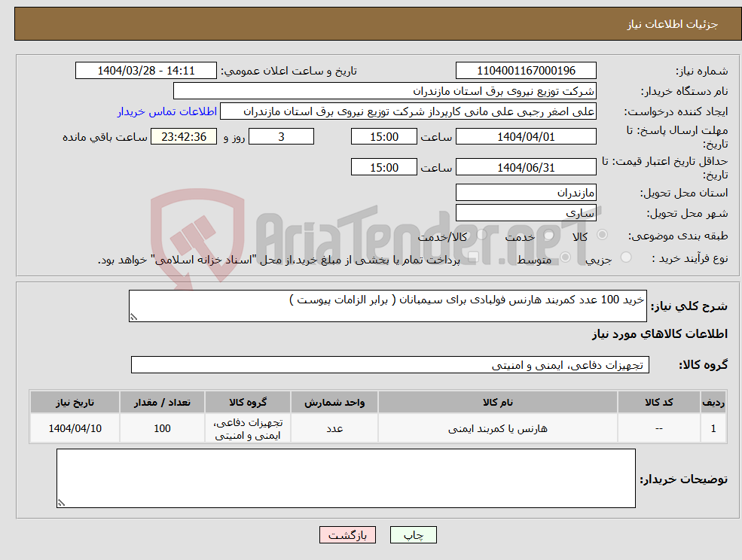Grab the resize handle of buyer notes area

pos(61,504)
